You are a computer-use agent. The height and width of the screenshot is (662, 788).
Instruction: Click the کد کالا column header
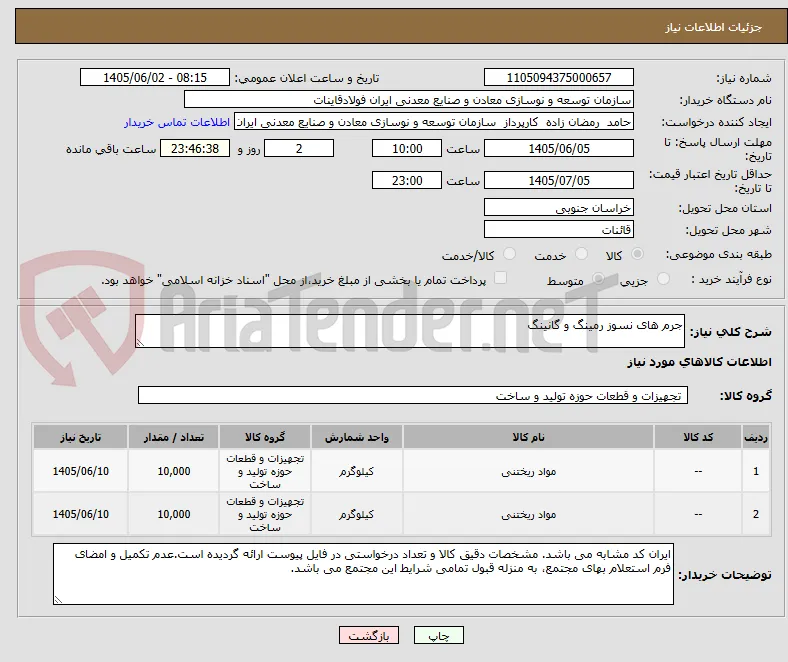tap(698, 437)
